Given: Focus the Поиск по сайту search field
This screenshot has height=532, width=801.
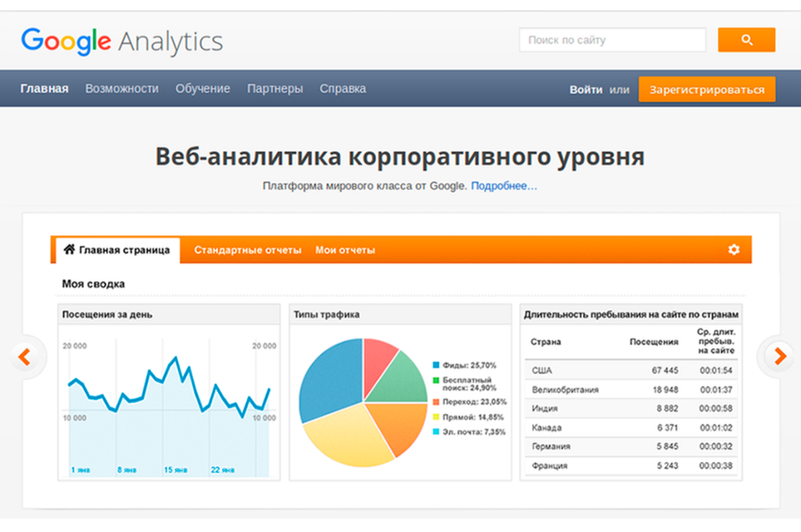Looking at the screenshot, I should [612, 40].
